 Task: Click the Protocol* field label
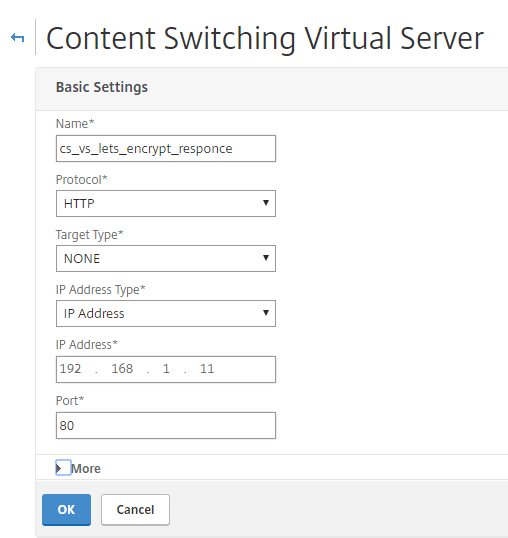pyautogui.click(x=82, y=179)
